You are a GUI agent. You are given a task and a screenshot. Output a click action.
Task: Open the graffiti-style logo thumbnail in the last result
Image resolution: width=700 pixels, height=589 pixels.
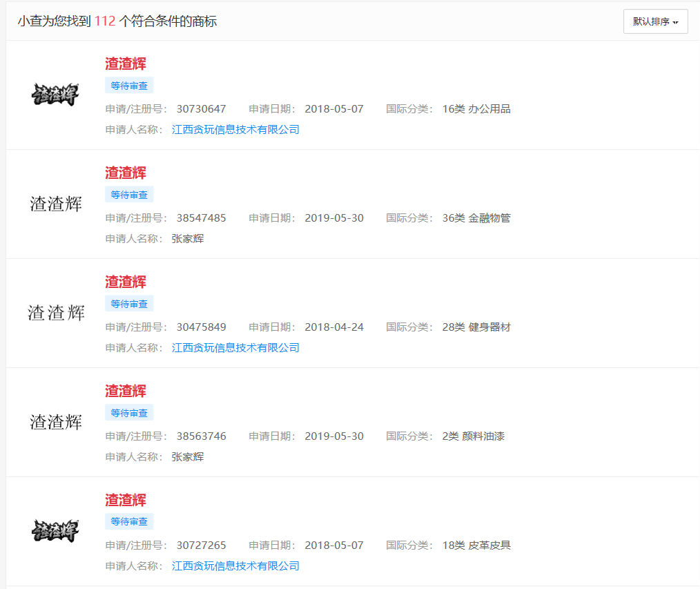click(55, 532)
